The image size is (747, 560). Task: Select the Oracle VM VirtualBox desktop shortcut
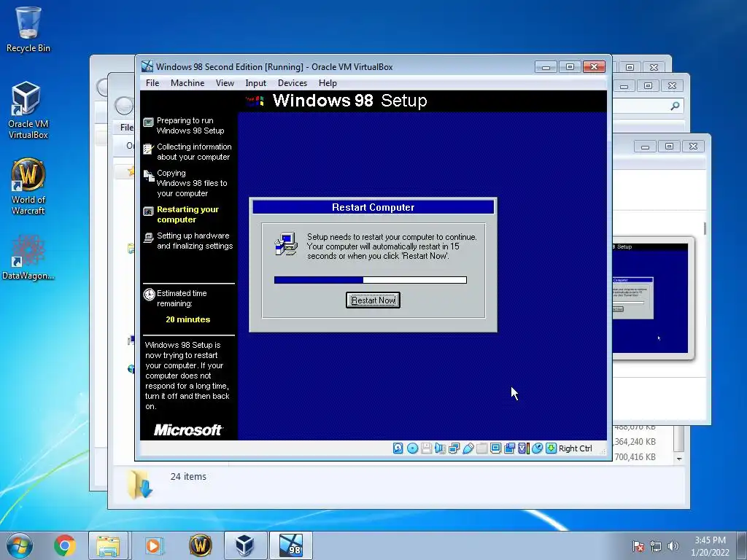28,111
